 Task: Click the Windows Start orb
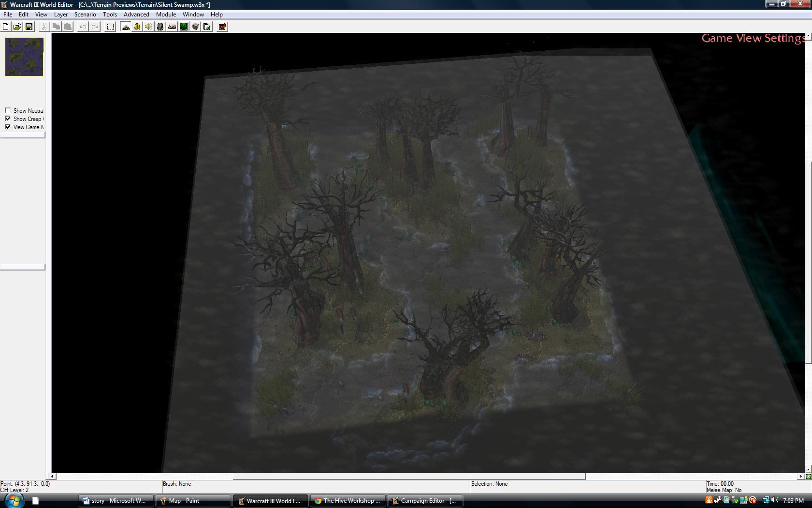coord(14,500)
